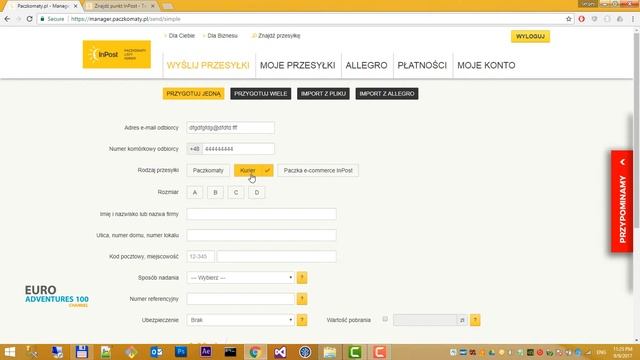Click the page vertical scrollbar thumb

[636, 131]
